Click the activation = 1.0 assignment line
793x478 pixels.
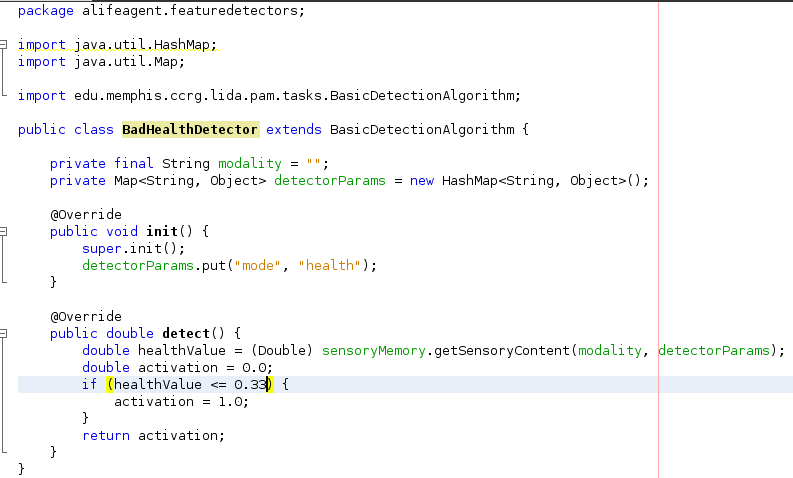point(181,402)
